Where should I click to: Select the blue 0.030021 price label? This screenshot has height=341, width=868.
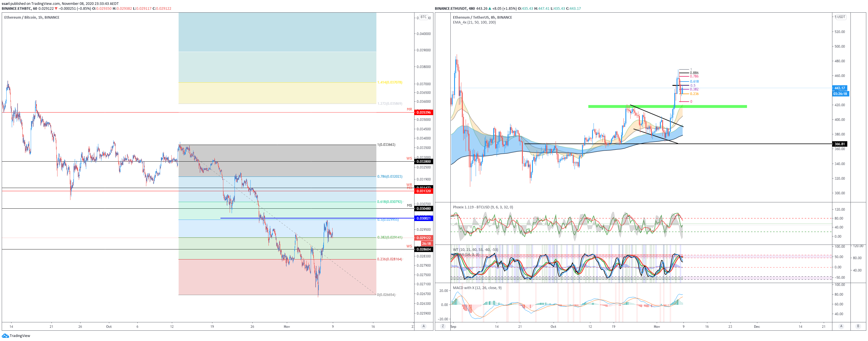(x=424, y=218)
